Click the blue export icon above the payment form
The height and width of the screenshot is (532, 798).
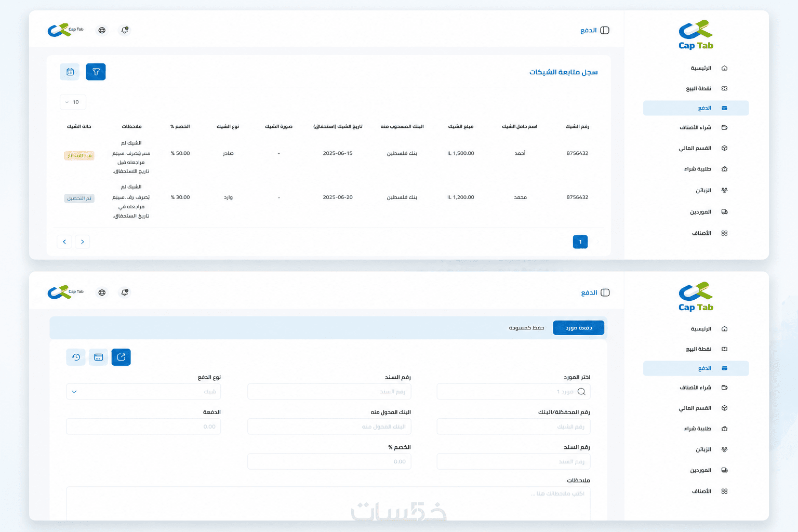point(121,357)
